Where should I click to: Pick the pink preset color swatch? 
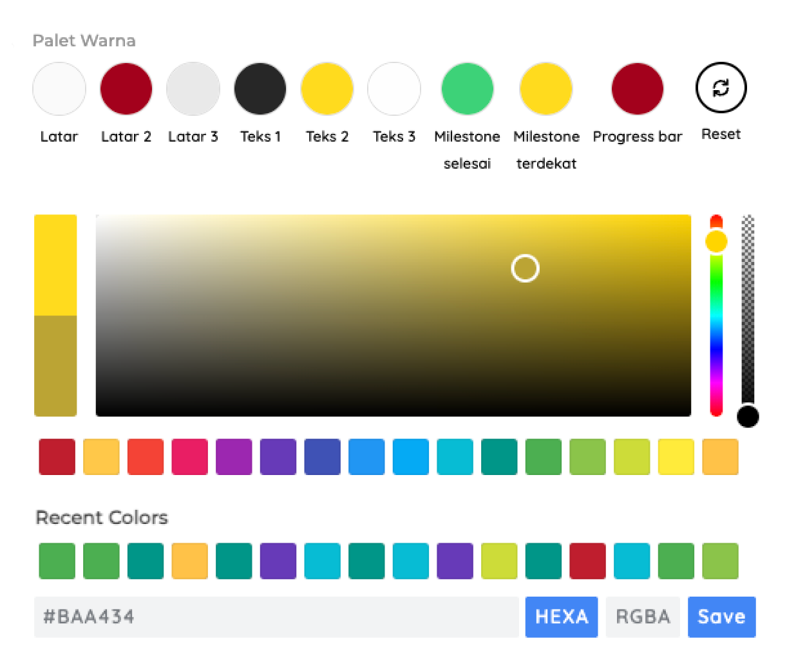(x=190, y=457)
